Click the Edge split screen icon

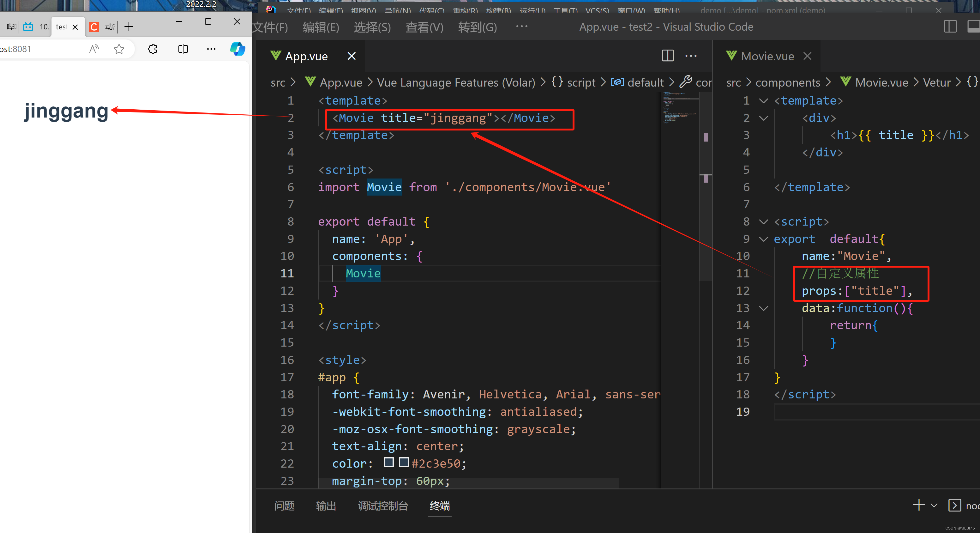pos(183,49)
